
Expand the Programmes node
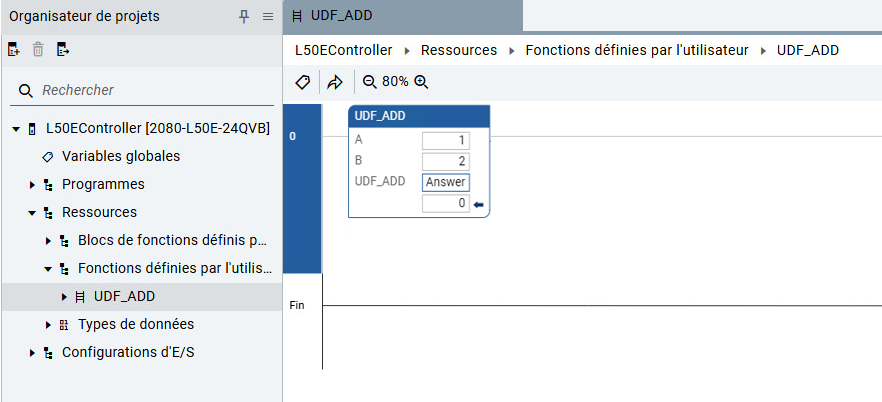click(32, 184)
